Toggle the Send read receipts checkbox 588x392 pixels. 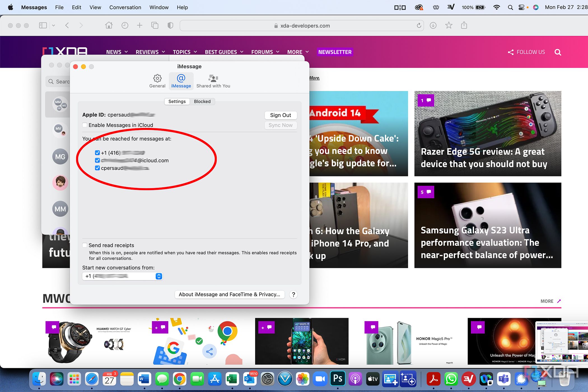[85, 245]
